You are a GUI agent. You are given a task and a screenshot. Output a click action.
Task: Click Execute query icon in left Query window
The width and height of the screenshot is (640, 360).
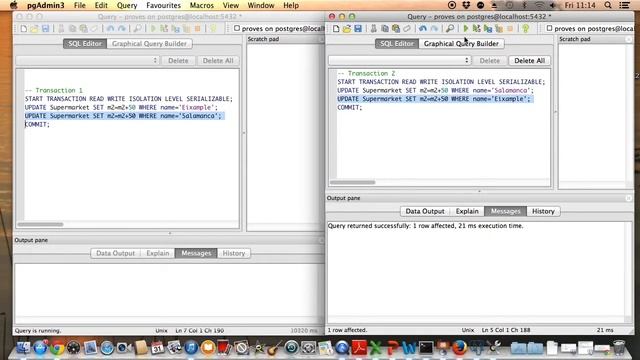tap(153, 29)
